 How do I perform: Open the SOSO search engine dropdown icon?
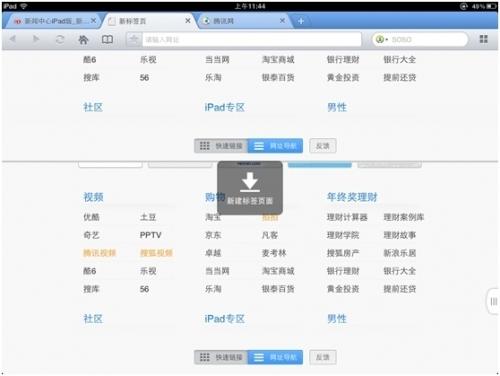coord(381,39)
